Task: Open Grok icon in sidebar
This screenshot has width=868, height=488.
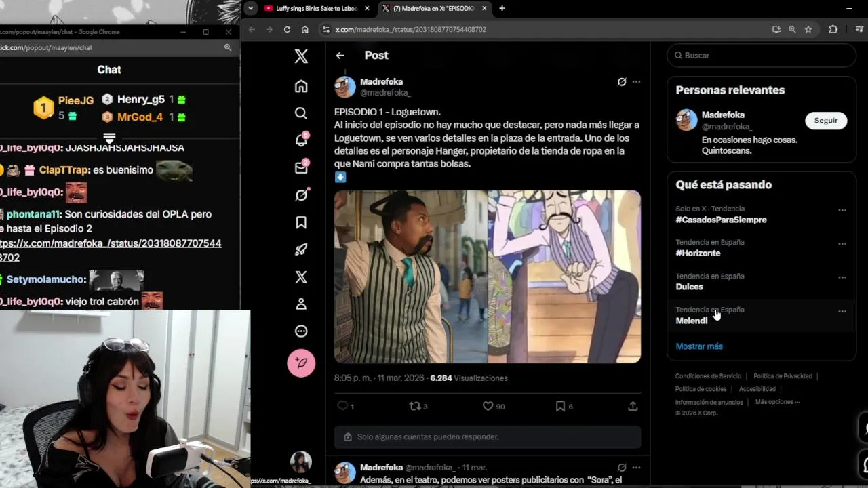Action: 301,195
